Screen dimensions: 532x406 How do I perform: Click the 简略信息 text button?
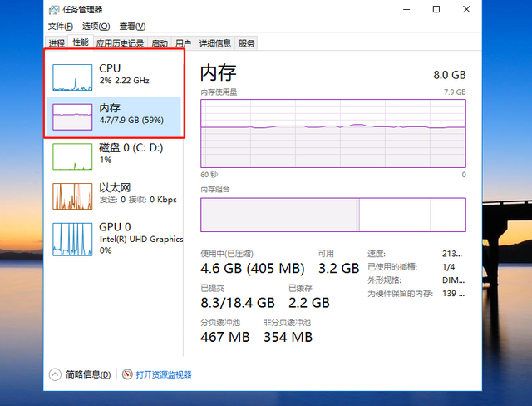click(86, 374)
